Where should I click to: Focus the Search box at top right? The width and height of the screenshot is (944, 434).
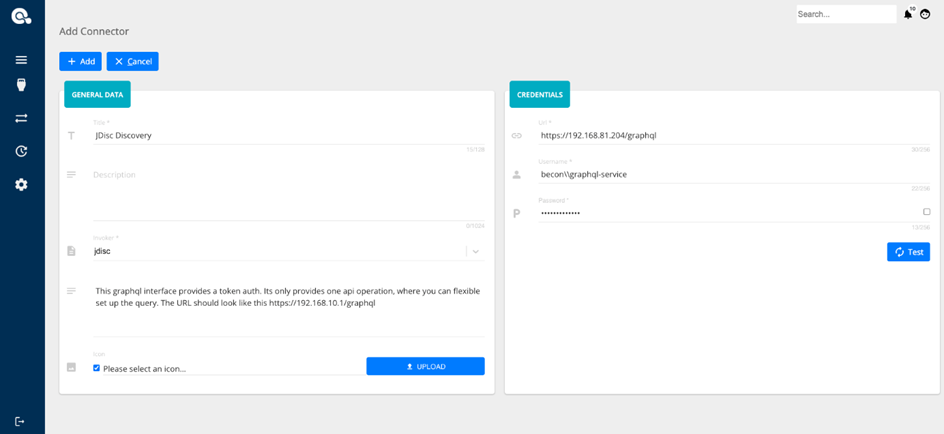845,14
